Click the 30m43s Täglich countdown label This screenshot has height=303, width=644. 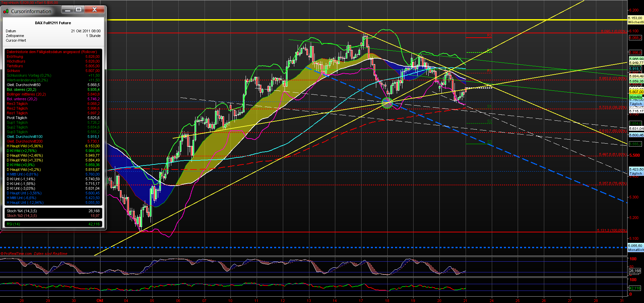point(635,98)
